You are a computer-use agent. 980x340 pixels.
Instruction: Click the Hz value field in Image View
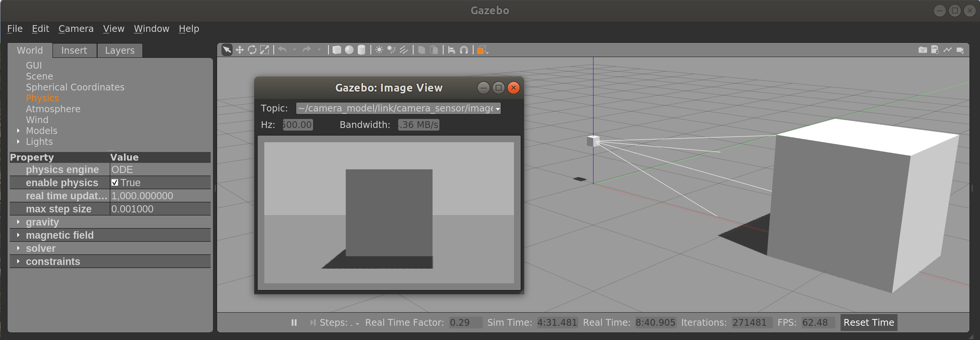point(298,125)
